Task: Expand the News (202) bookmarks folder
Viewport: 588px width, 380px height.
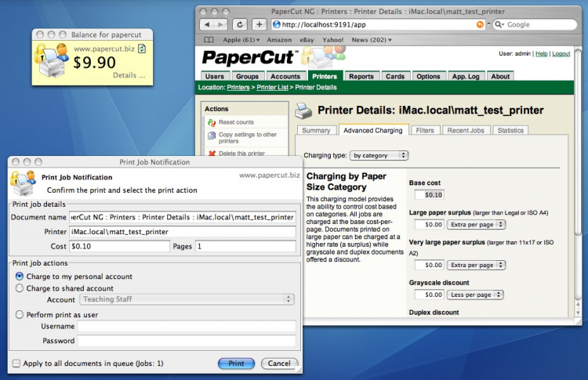Action: [372, 40]
